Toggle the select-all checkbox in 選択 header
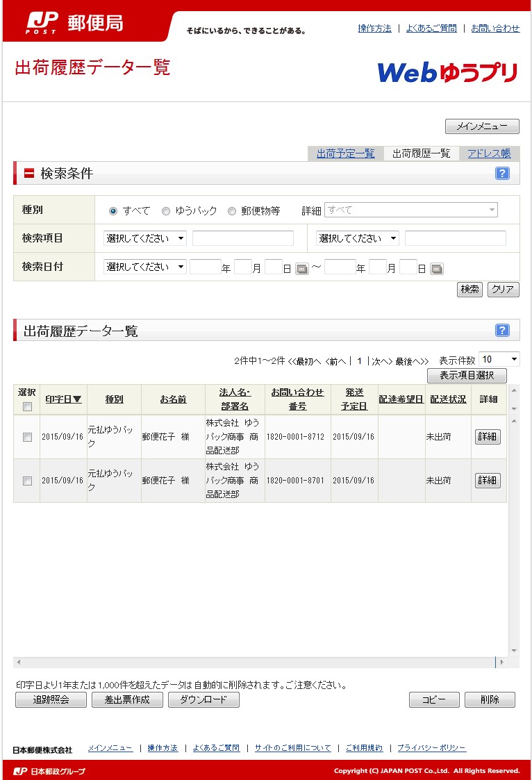The height and width of the screenshot is (780, 532). coord(27,406)
